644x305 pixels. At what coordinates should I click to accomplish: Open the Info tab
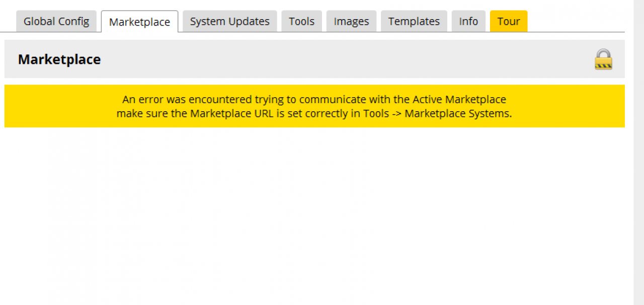(468, 22)
